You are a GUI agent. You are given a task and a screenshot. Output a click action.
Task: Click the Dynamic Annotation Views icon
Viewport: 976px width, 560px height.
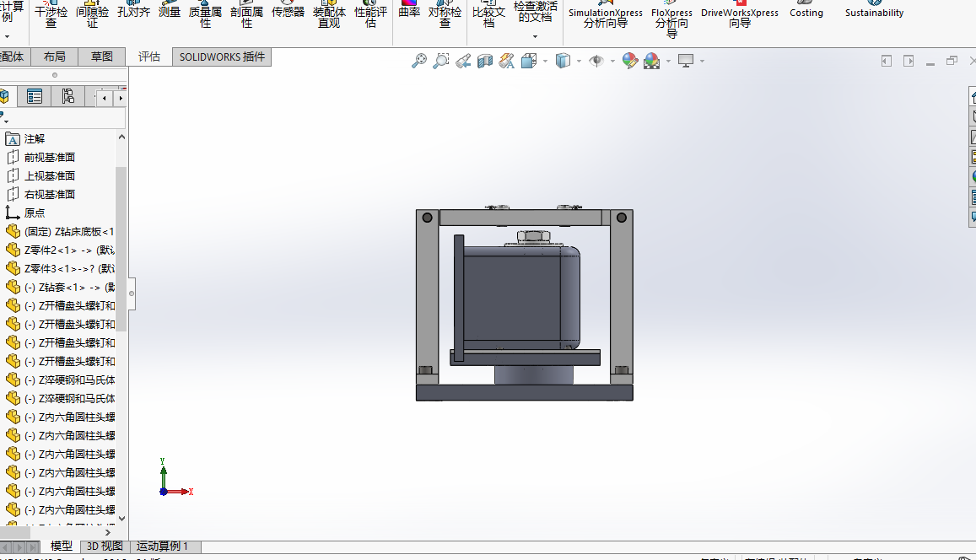[507, 61]
